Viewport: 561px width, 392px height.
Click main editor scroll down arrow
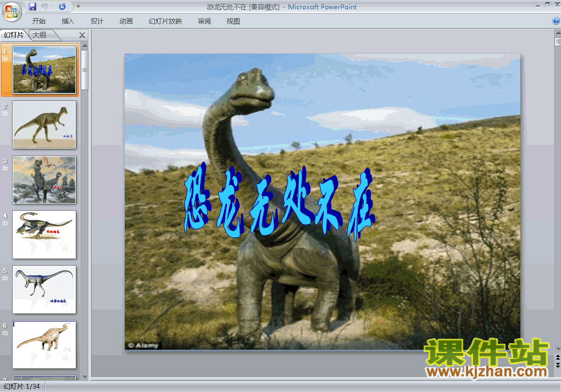pyautogui.click(x=558, y=349)
